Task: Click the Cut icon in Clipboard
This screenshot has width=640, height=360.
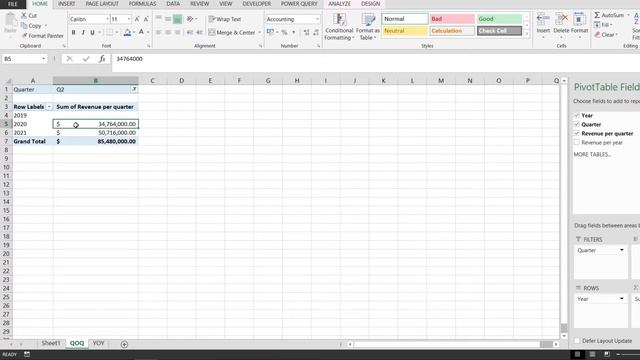Action: [x=24, y=16]
